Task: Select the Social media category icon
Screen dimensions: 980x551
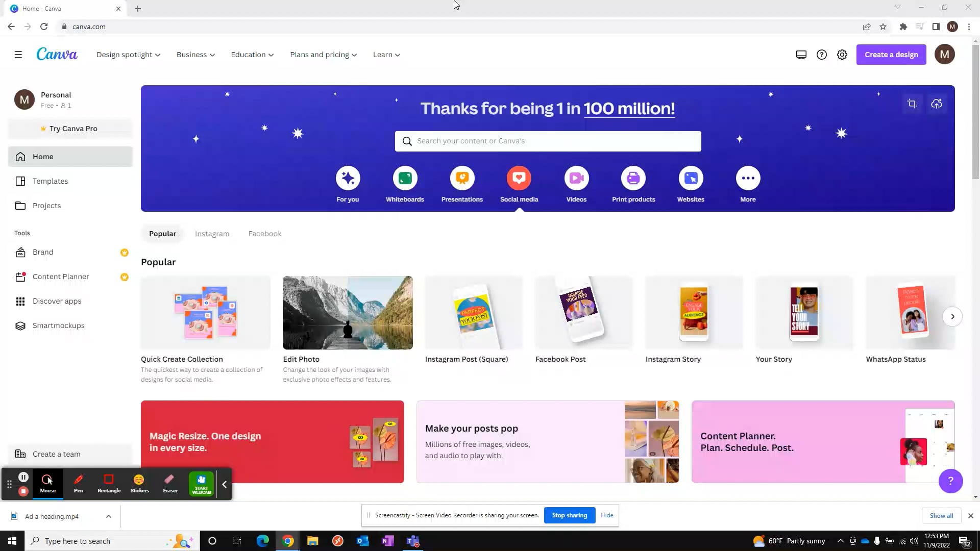Action: pos(519,178)
